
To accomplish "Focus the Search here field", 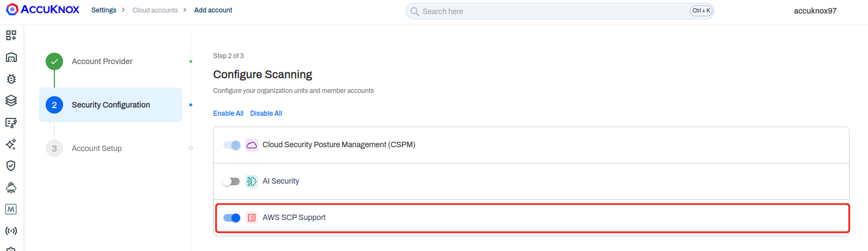I will tap(560, 11).
